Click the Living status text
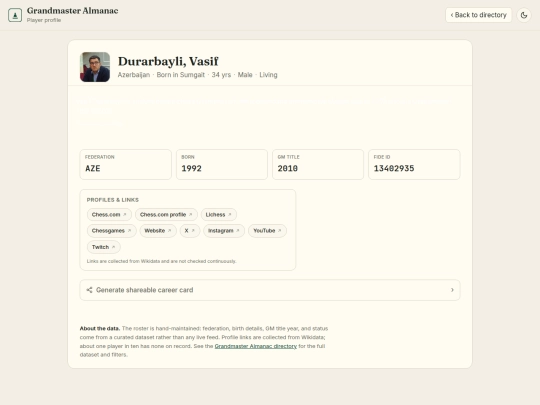The width and height of the screenshot is (540, 405). coord(268,75)
